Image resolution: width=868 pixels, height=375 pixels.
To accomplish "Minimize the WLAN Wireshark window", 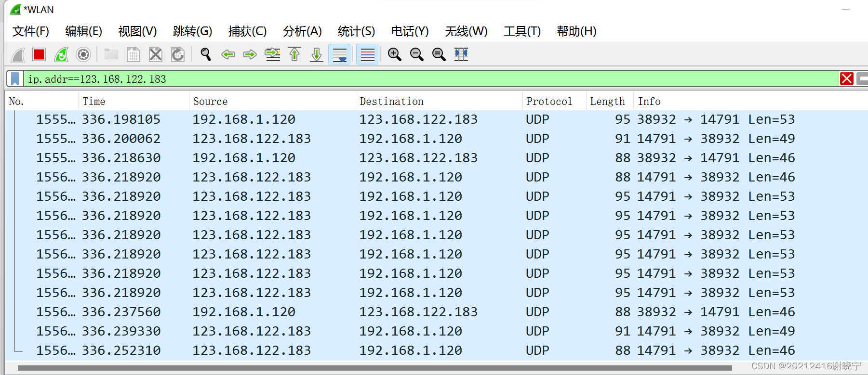I will pos(845,10).
